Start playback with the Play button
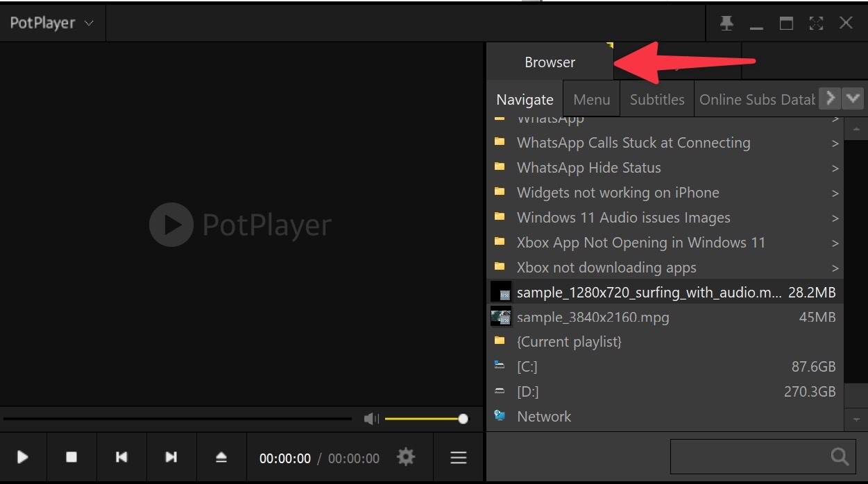 pos(23,457)
